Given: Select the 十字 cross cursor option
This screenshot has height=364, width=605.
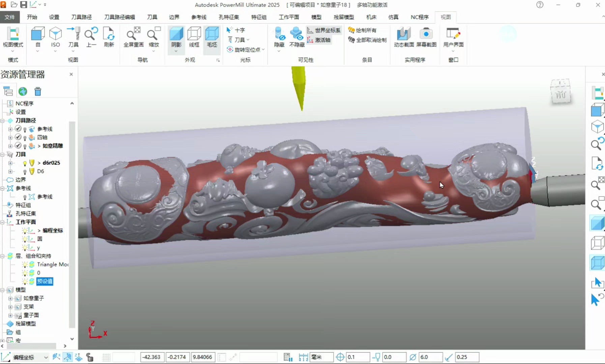Looking at the screenshot, I should [236, 30].
